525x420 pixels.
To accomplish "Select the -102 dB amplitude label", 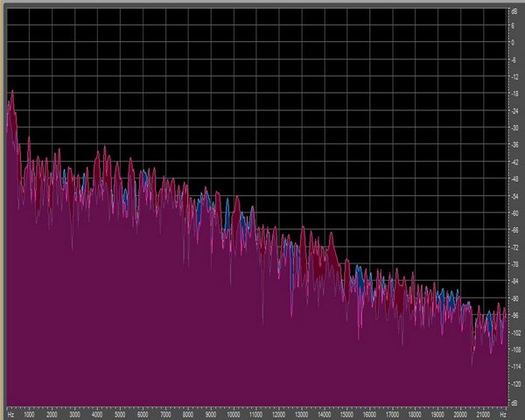I will pos(515,332).
